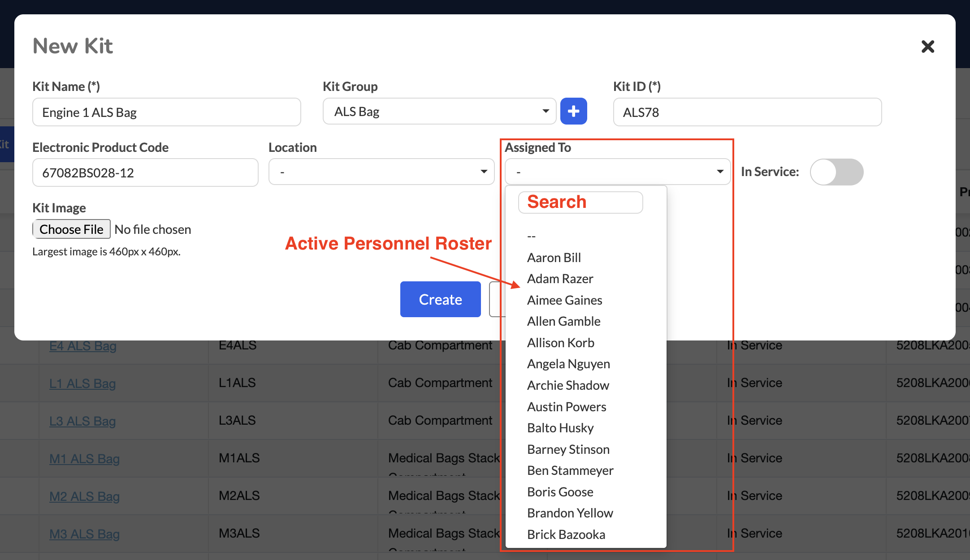Image resolution: width=970 pixels, height=560 pixels.
Task: Click the Search box in personnel list
Action: [x=580, y=202]
